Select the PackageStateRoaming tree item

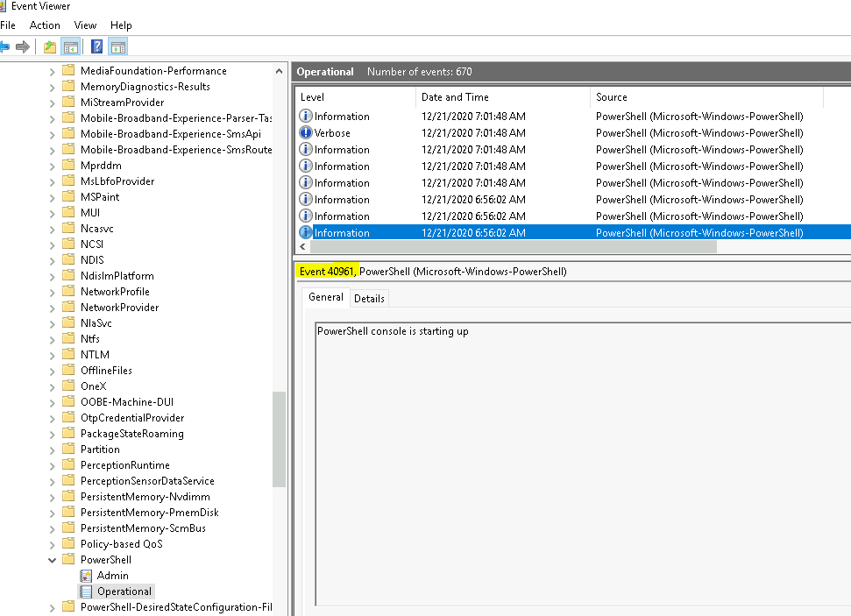(132, 434)
